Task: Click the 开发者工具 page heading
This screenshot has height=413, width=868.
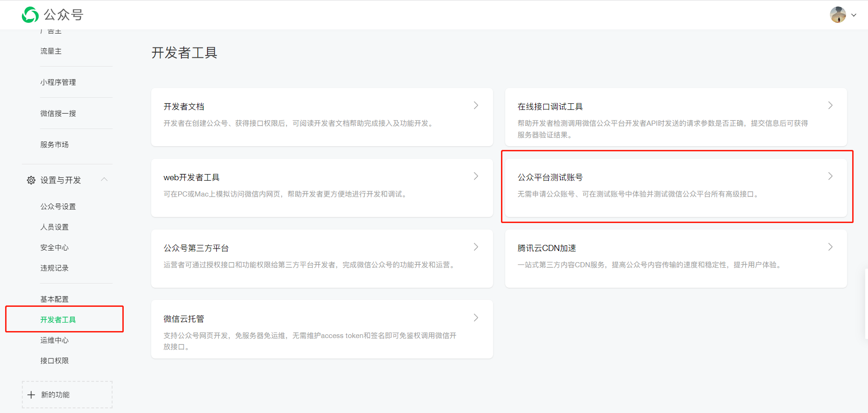Action: [184, 53]
